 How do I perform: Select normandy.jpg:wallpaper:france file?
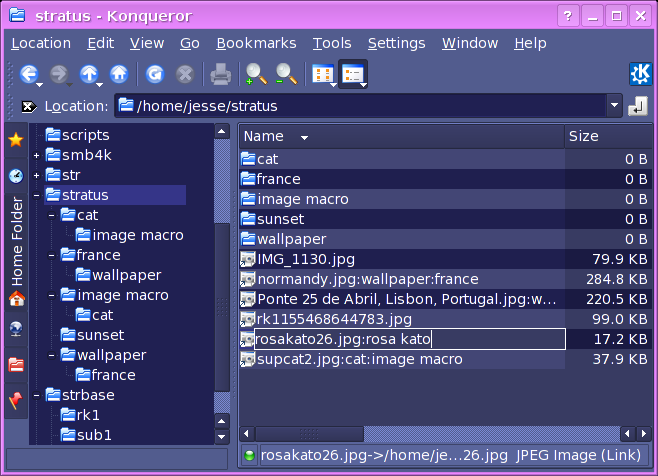coord(360,279)
